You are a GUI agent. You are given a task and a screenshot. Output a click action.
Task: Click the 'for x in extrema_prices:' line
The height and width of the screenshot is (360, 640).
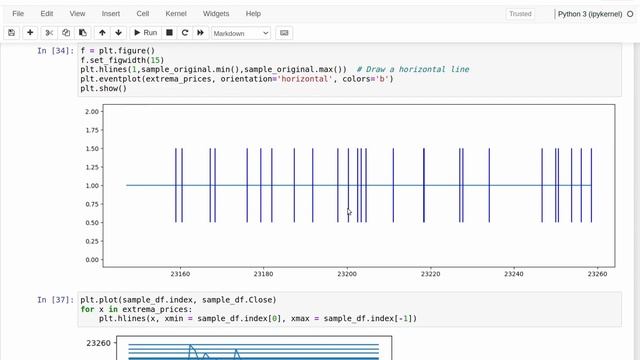pos(136,309)
